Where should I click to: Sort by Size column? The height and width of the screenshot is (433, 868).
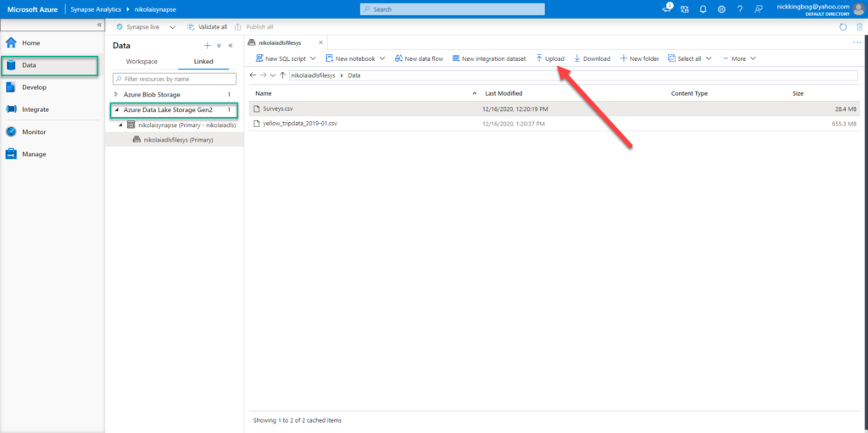point(798,93)
